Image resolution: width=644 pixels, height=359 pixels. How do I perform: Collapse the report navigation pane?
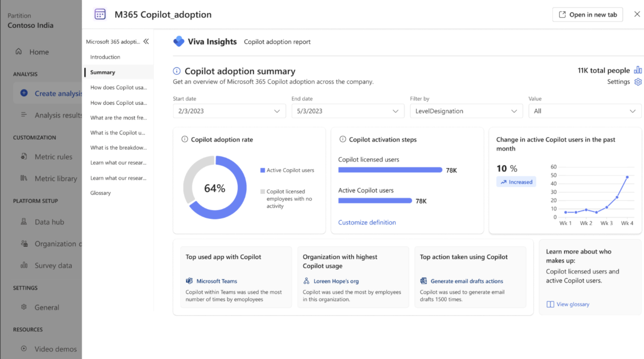click(146, 42)
